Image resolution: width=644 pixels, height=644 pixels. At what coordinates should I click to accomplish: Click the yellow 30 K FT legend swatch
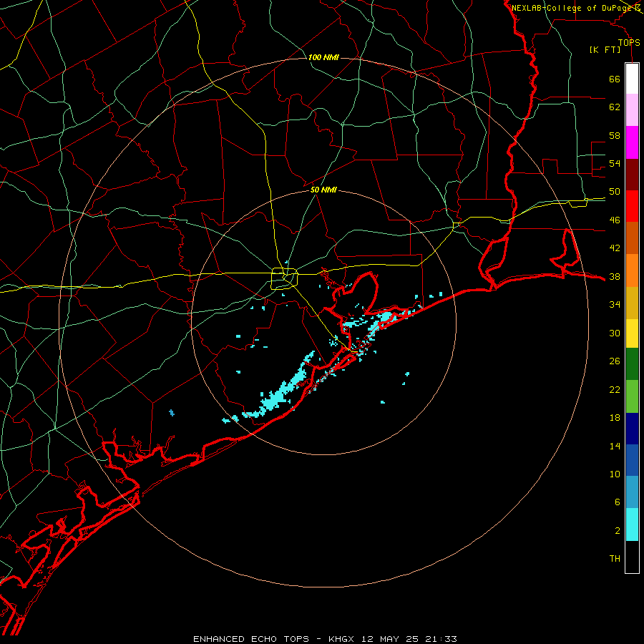coord(632,333)
